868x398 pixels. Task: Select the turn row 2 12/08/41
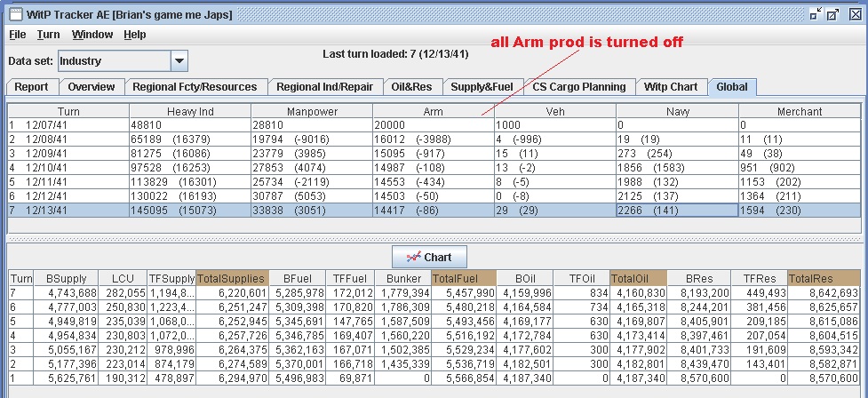pyautogui.click(x=434, y=139)
